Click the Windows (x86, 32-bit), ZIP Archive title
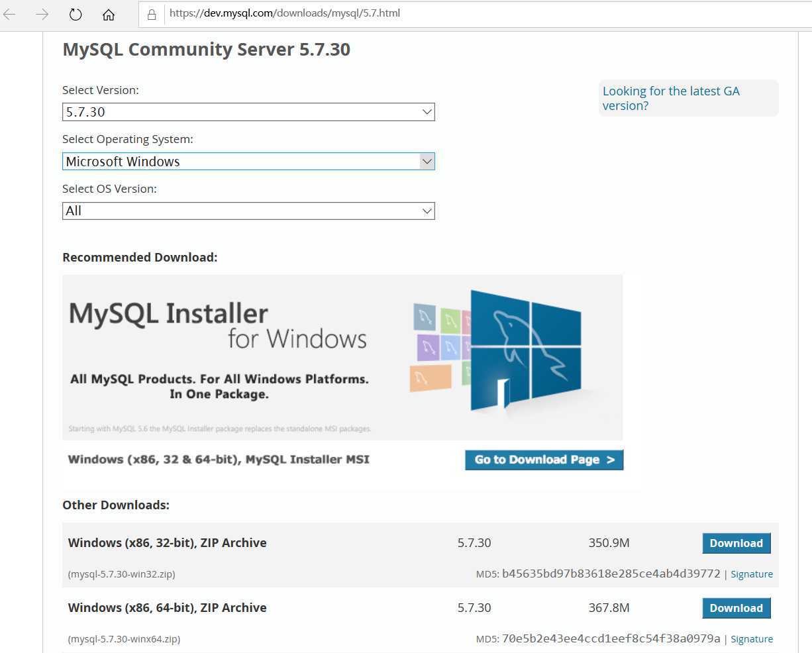The image size is (812, 653). 167,543
